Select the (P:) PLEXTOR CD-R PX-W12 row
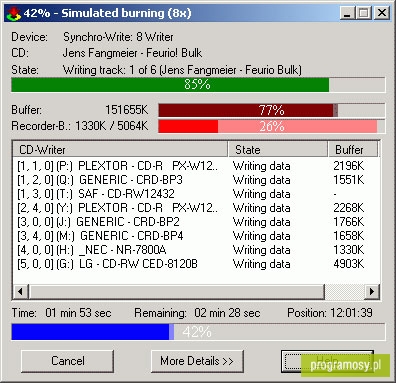The width and height of the screenshot is (396, 383). [196, 166]
